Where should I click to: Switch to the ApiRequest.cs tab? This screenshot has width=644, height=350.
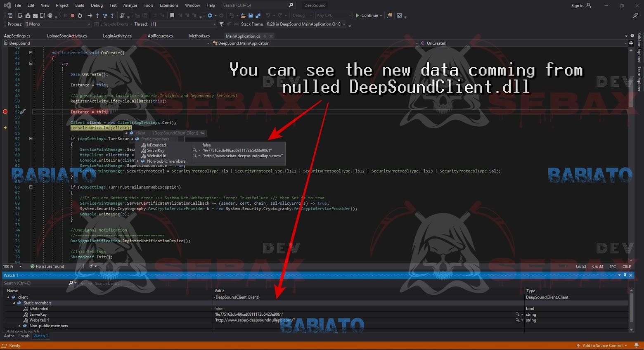pos(160,36)
